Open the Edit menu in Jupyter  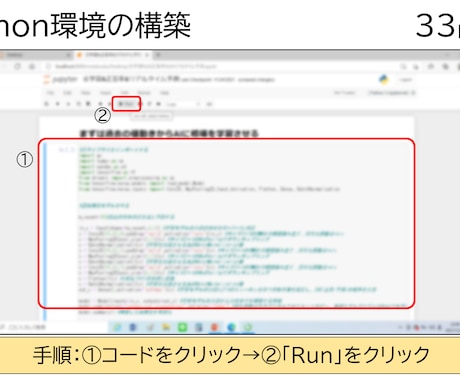coord(67,93)
